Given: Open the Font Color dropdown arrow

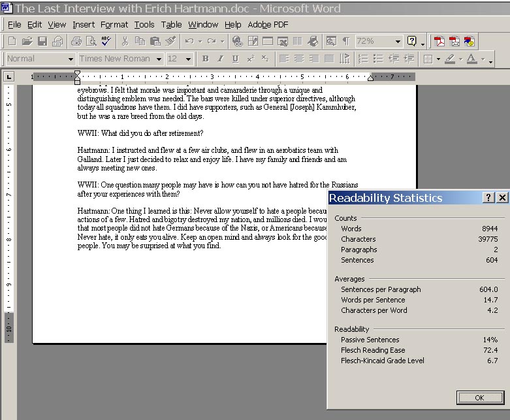Looking at the screenshot, I should 483,59.
